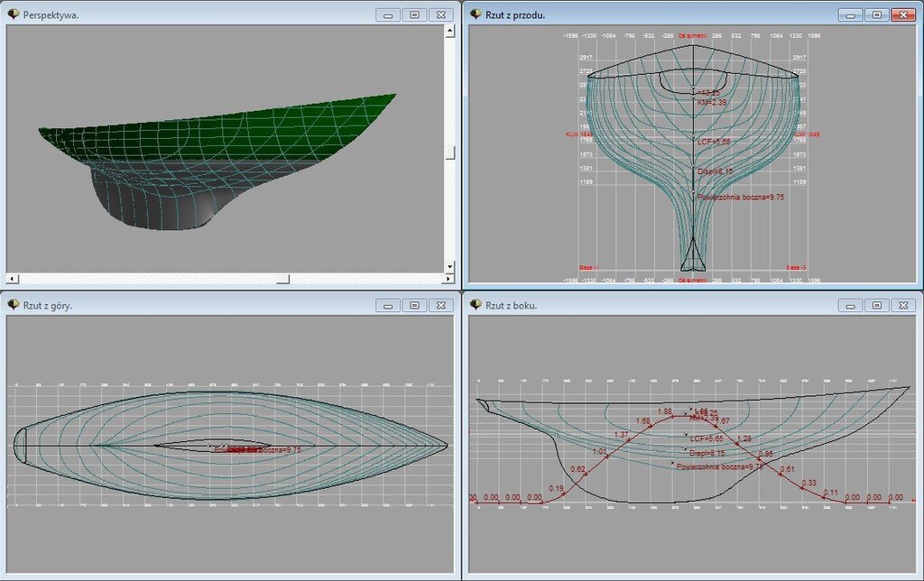
Task: Maximize the Rzut z góry window
Action: click(x=414, y=305)
